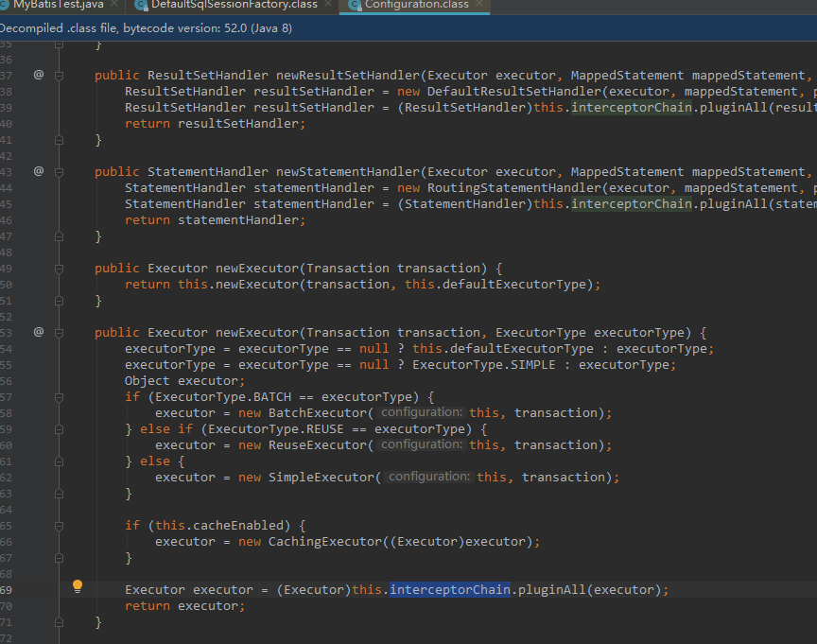Collapse the newResultSetHandler method fold marker
The width and height of the screenshot is (817, 644).
coord(59,75)
